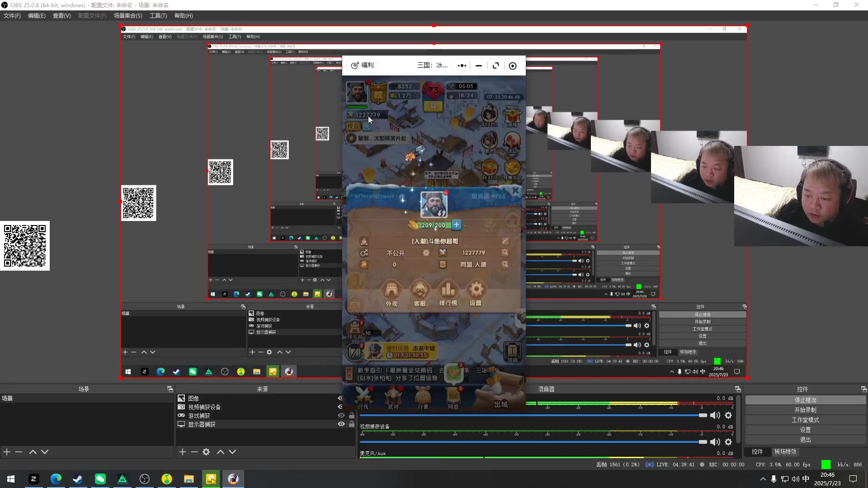
Task: Open the yellow gift box under the heart
Action: (x=433, y=106)
